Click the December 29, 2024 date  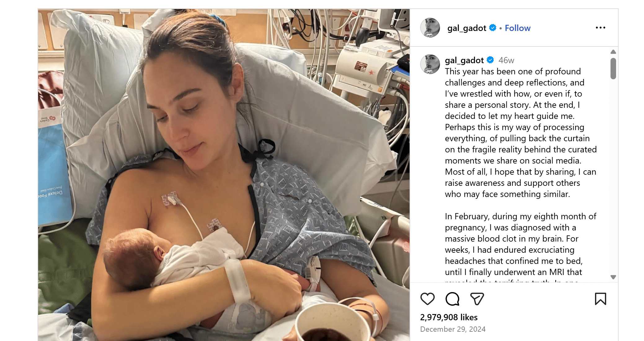pyautogui.click(x=453, y=329)
